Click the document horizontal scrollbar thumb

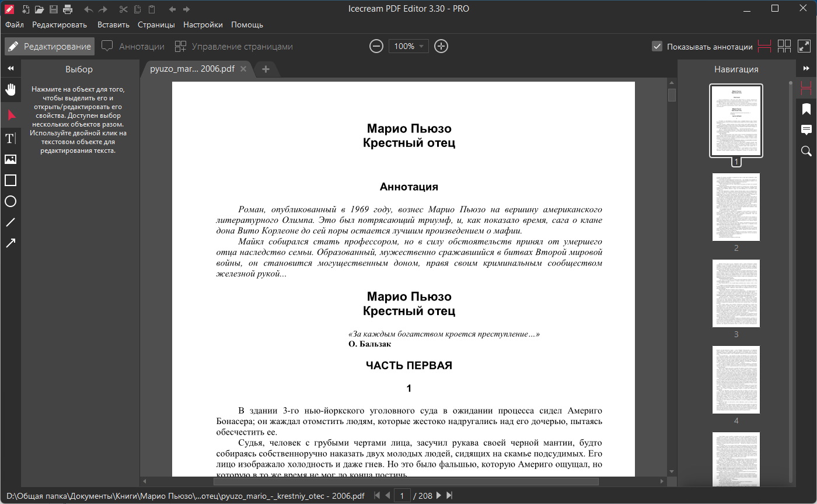pos(406,482)
